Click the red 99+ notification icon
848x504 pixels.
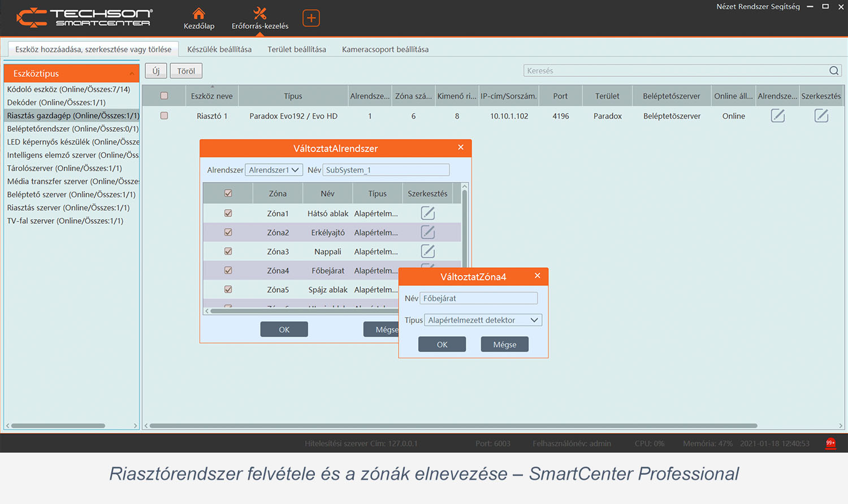[830, 444]
